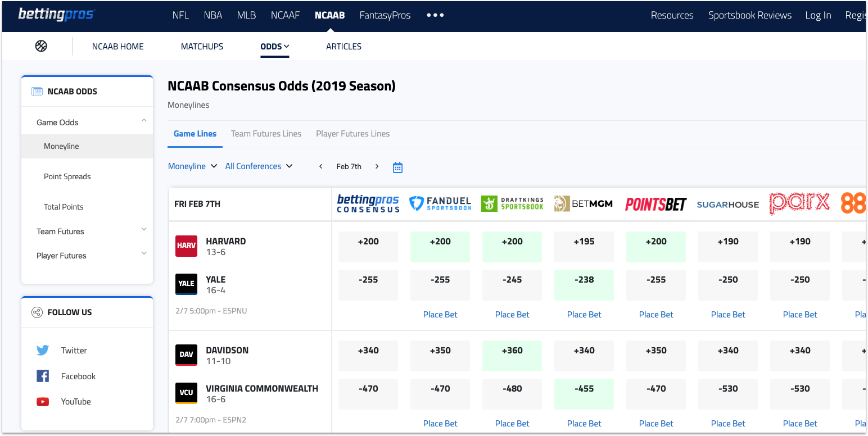Go to next date with right arrow

coord(377,167)
